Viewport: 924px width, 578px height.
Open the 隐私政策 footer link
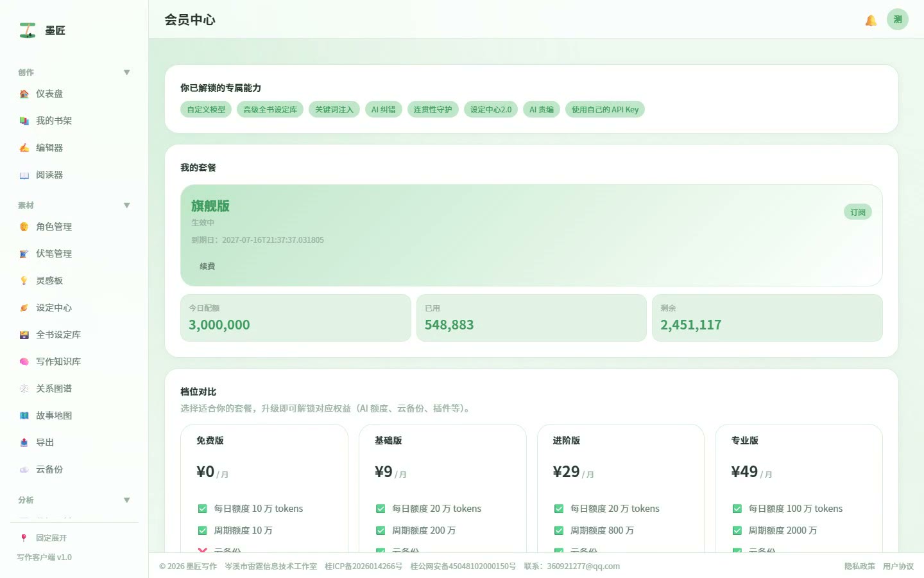(860, 566)
